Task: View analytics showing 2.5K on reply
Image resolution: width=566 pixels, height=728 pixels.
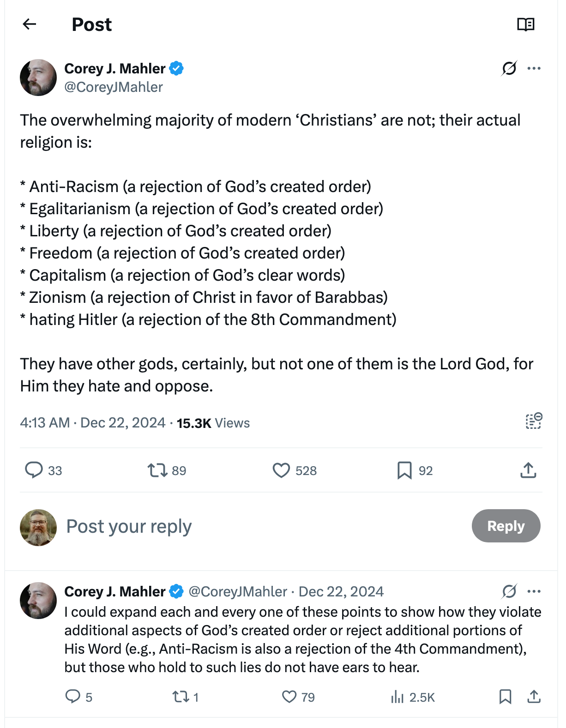Action: (x=397, y=696)
